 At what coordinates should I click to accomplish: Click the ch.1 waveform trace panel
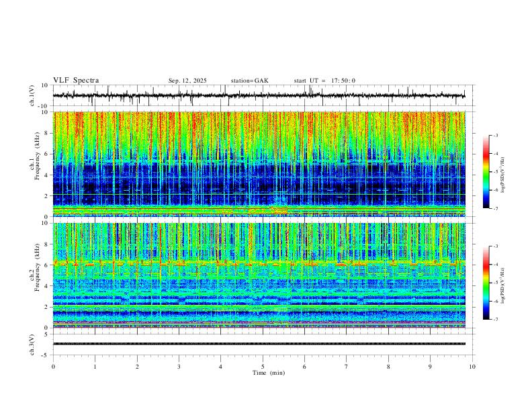pyautogui.click(x=264, y=95)
